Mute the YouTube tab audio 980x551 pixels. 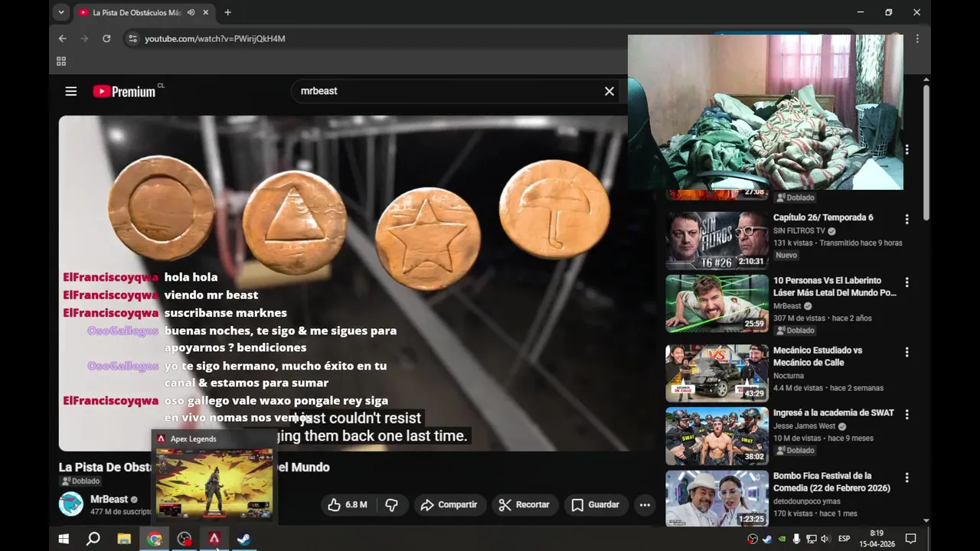tap(191, 12)
